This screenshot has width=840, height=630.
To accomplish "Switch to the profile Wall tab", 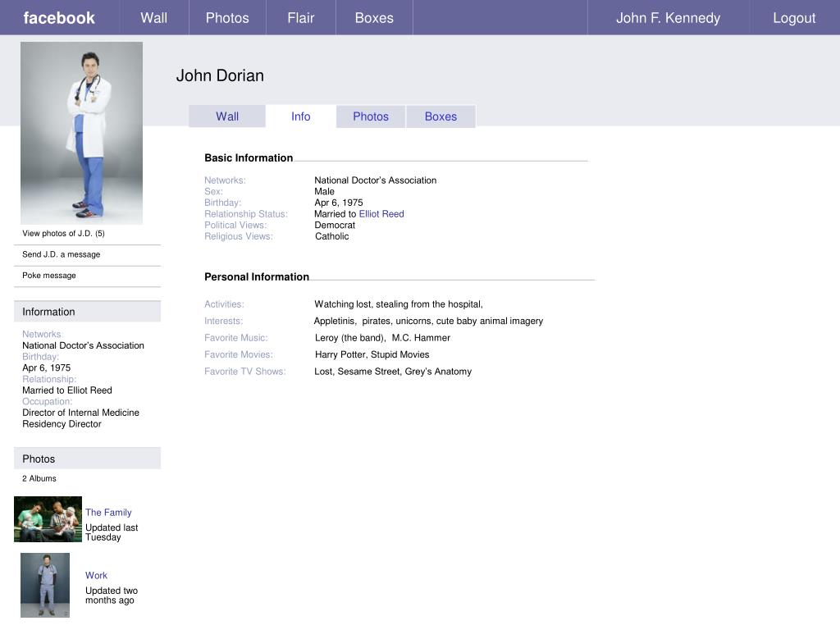I will (227, 116).
